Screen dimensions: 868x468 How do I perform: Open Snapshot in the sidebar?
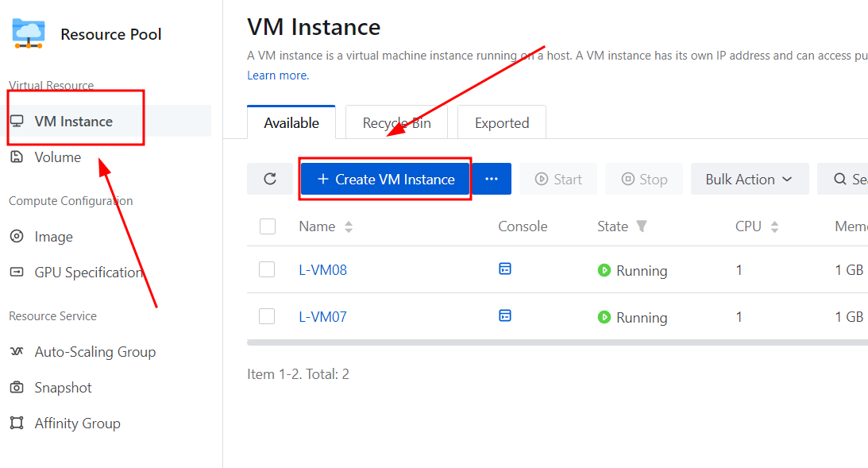point(63,388)
